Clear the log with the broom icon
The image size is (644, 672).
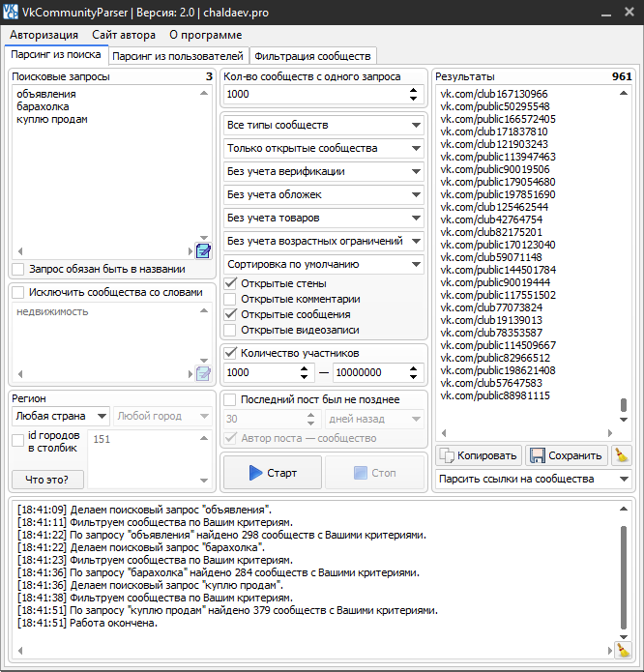tap(622, 651)
